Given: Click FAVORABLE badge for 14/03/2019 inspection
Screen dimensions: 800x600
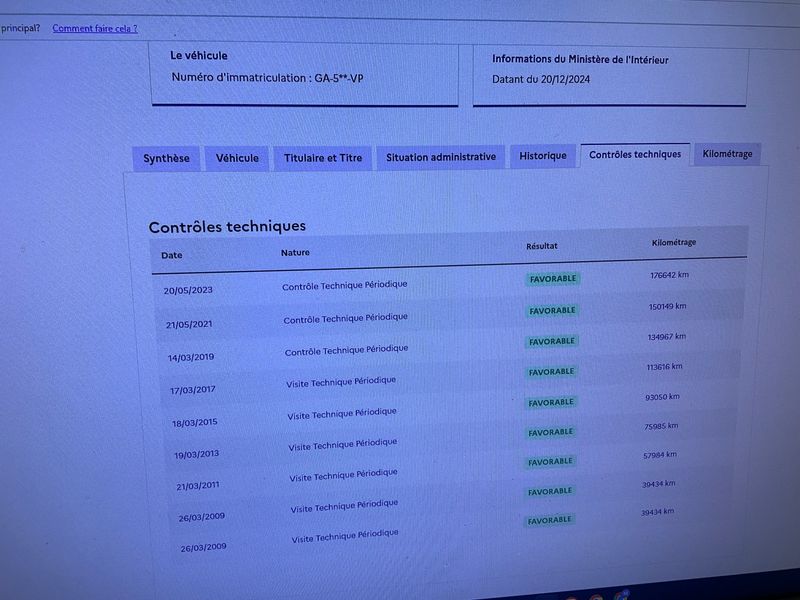Looking at the screenshot, I should [x=552, y=341].
